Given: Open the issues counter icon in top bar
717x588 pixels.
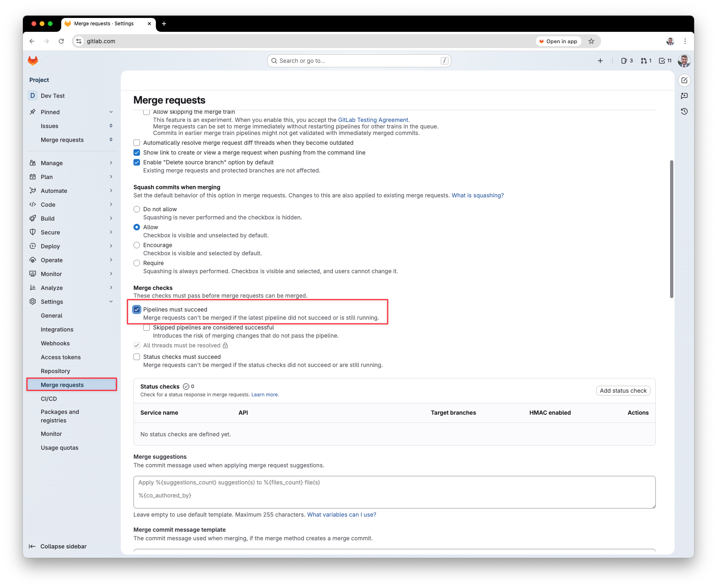Looking at the screenshot, I should (x=626, y=61).
